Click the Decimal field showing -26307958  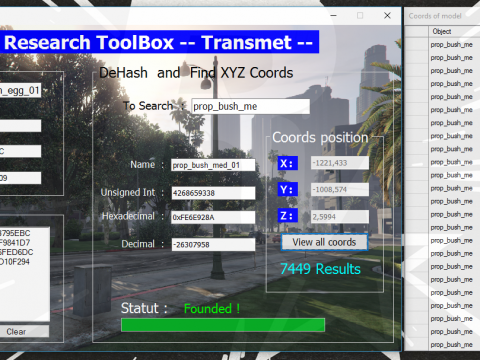pos(213,245)
